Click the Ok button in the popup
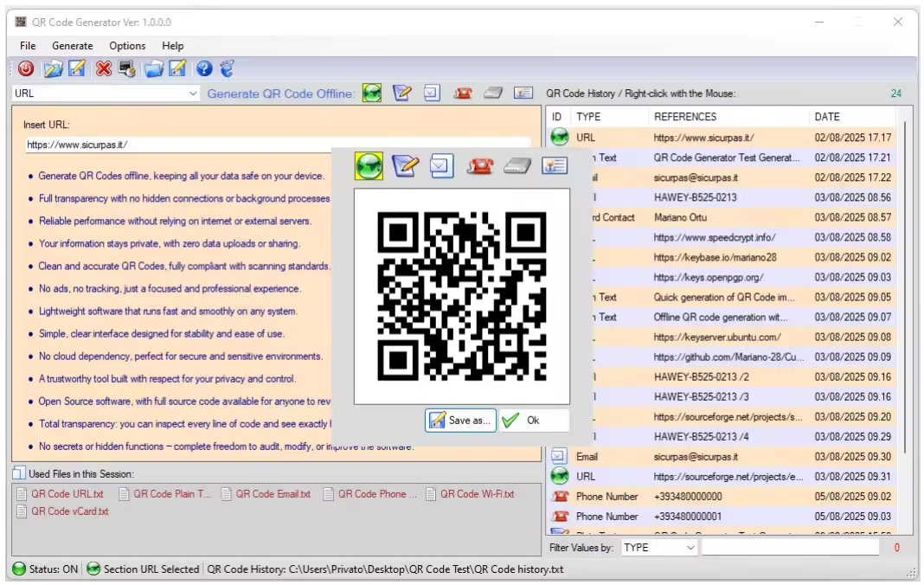Screen dimensions: 924x585 [534, 421]
